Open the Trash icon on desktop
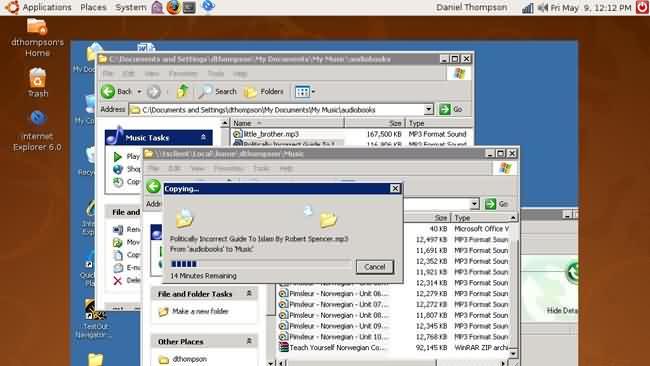Image resolution: width=650 pixels, height=366 pixels. pos(37,82)
